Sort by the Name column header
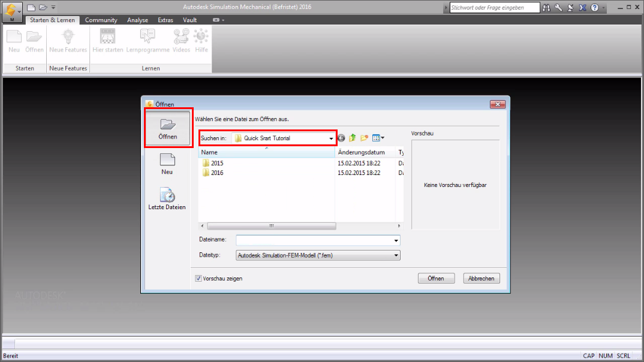The image size is (644, 362). pos(267,152)
